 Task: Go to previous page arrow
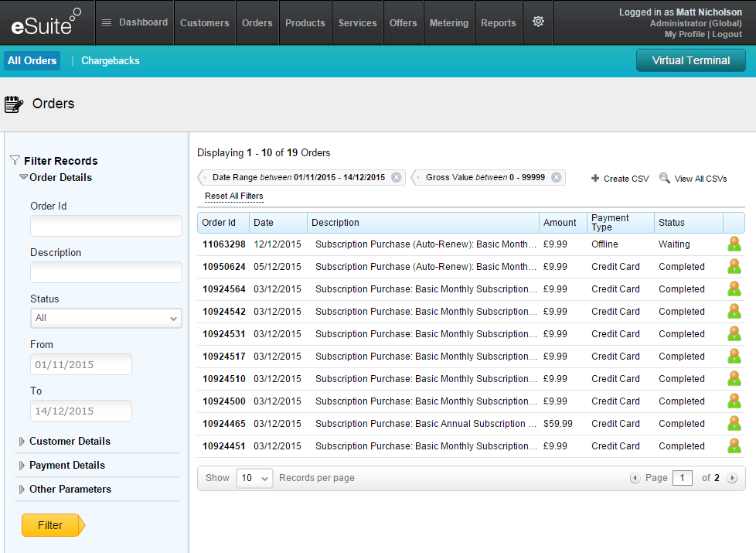point(635,478)
